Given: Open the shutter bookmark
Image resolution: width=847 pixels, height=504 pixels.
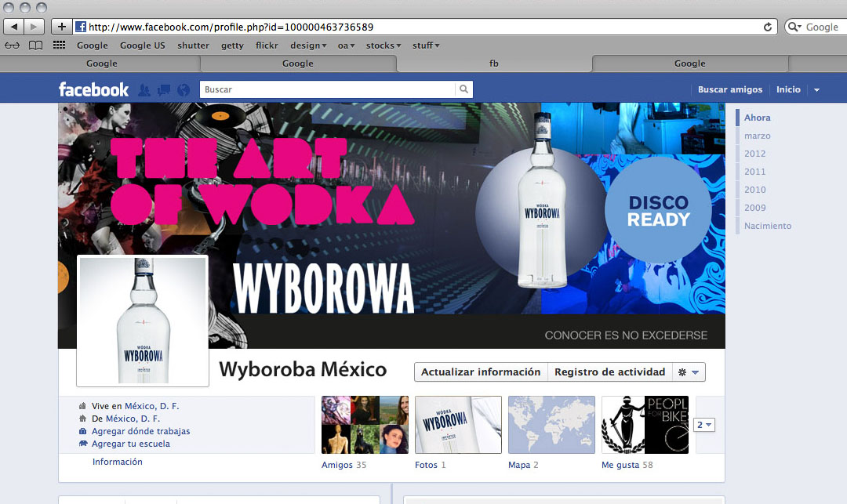Looking at the screenshot, I should tap(194, 45).
